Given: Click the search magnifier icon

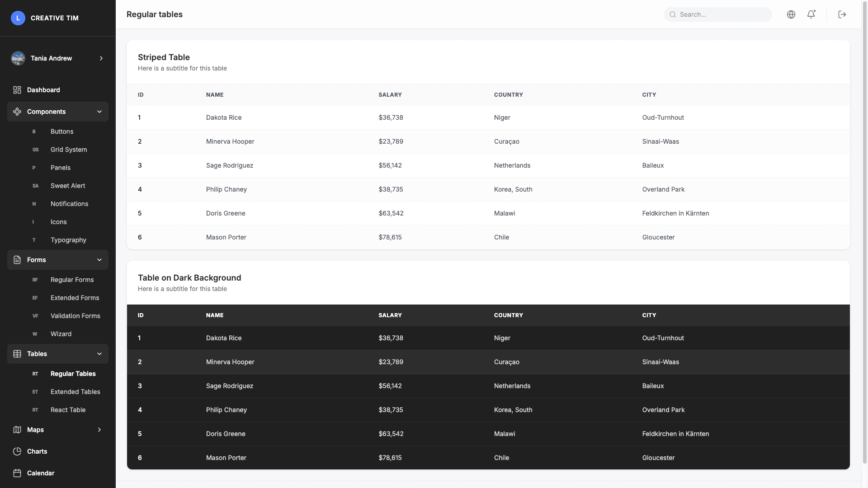Looking at the screenshot, I should point(672,14).
